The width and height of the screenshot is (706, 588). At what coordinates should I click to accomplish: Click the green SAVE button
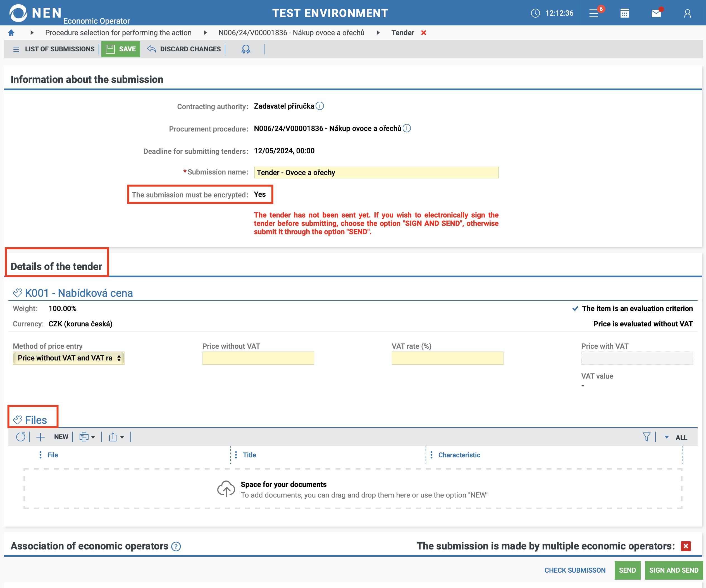tap(121, 49)
